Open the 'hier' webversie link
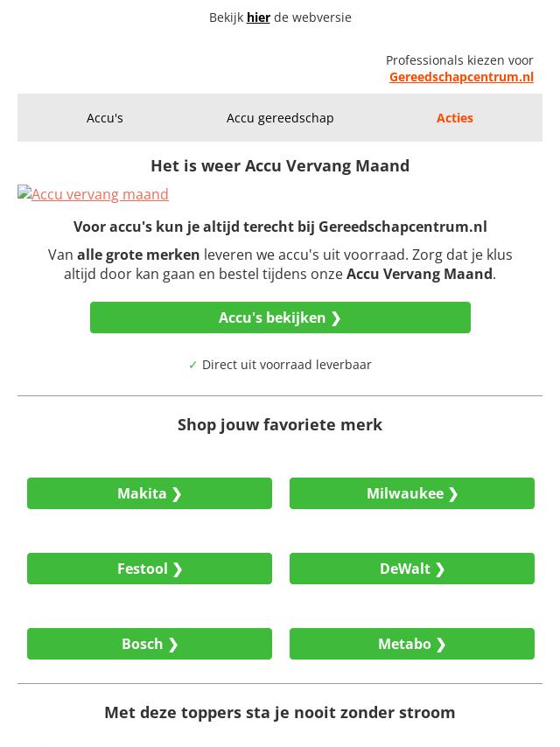 [x=258, y=17]
